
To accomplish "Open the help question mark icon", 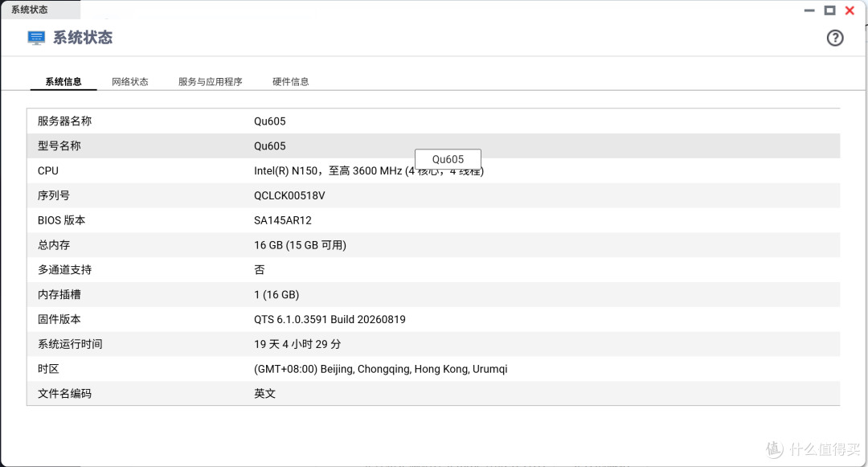I will (x=835, y=38).
